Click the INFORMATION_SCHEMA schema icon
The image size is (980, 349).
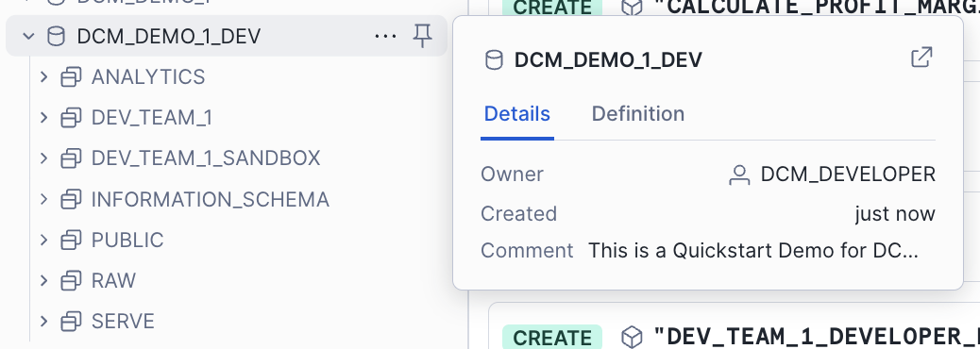pos(71,199)
